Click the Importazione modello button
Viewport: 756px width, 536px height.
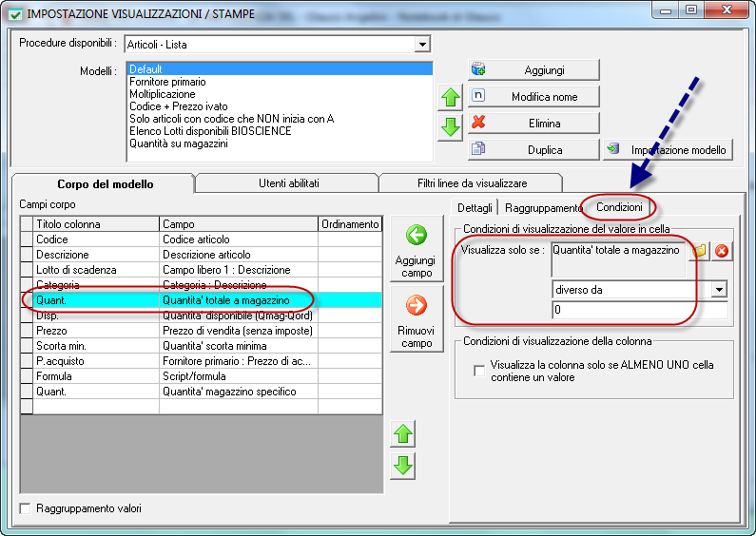pyautogui.click(x=668, y=149)
